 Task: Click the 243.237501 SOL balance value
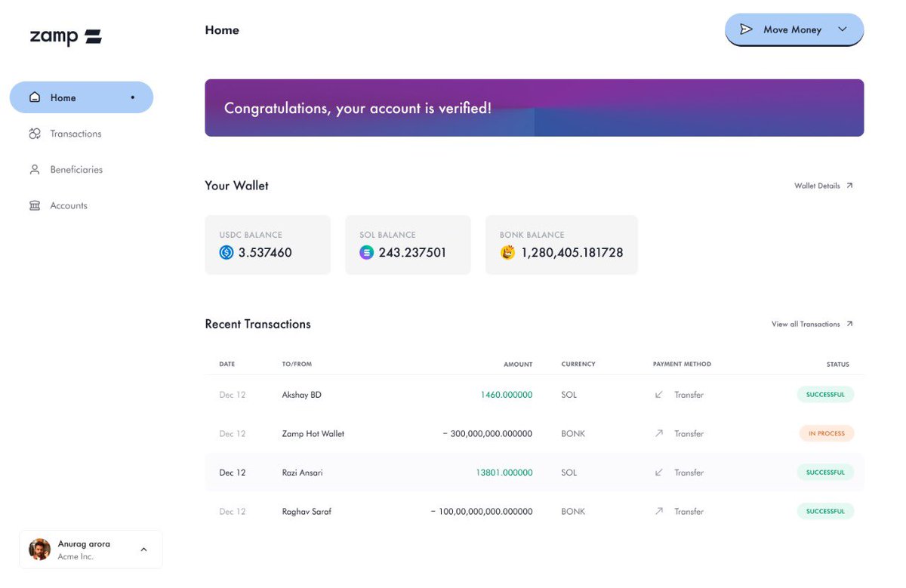(412, 253)
